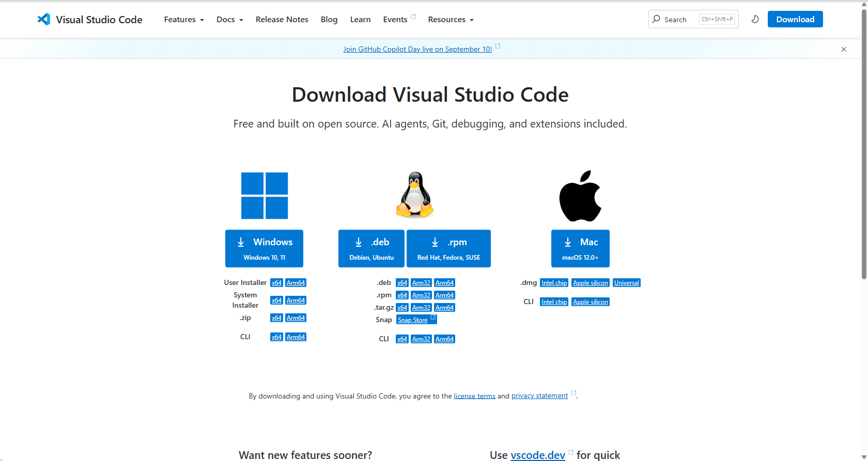Toggle the dark theme moon icon
The height and width of the screenshot is (461, 868).
pyautogui.click(x=755, y=19)
